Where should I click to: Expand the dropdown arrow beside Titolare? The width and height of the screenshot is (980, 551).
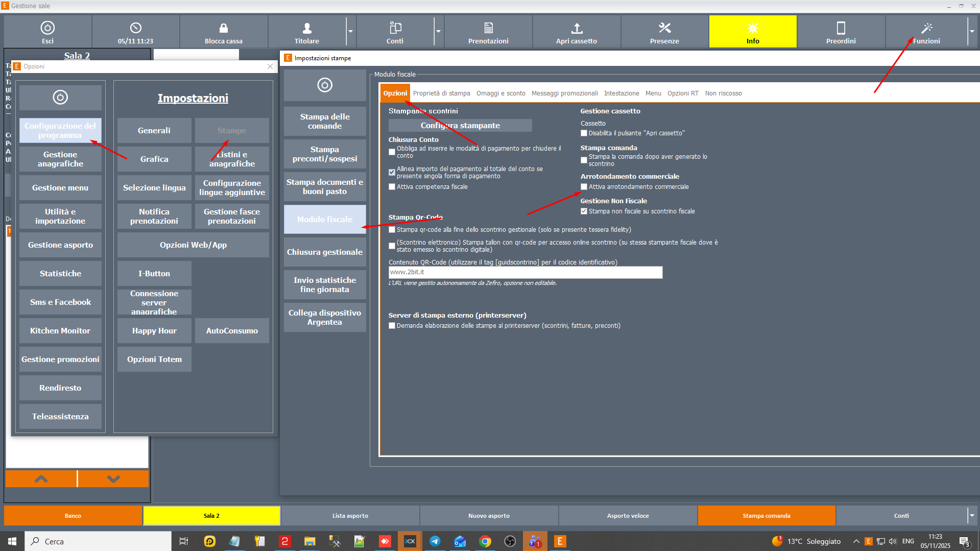click(350, 32)
